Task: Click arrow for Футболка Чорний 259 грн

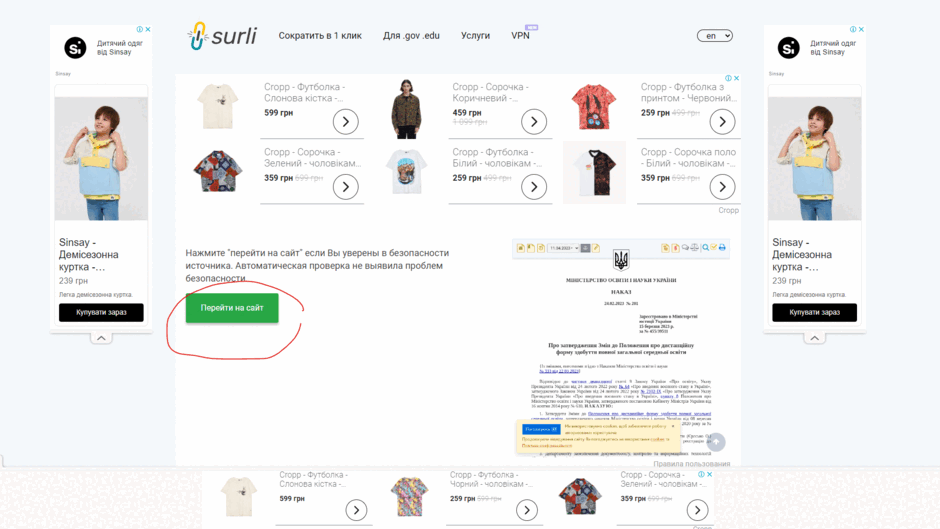Action: [x=527, y=510]
